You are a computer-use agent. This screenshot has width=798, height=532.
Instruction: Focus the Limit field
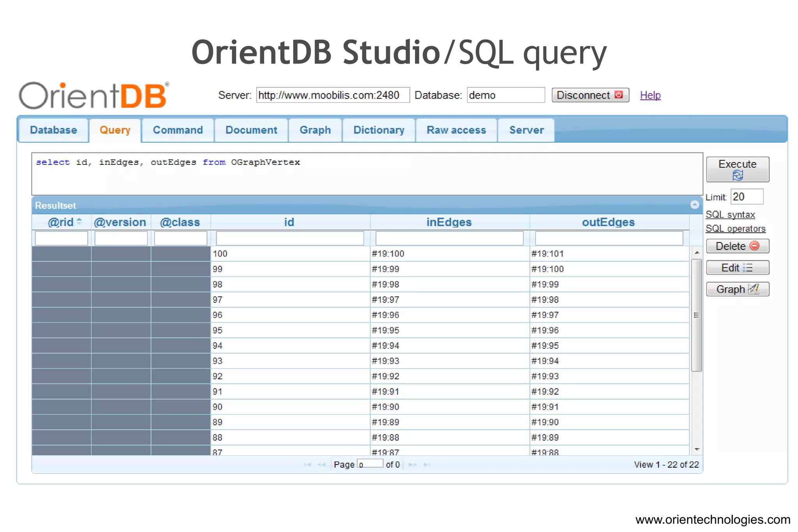(x=747, y=196)
